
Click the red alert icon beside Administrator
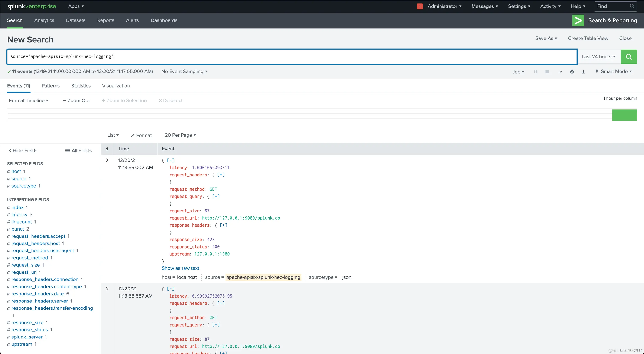point(420,7)
